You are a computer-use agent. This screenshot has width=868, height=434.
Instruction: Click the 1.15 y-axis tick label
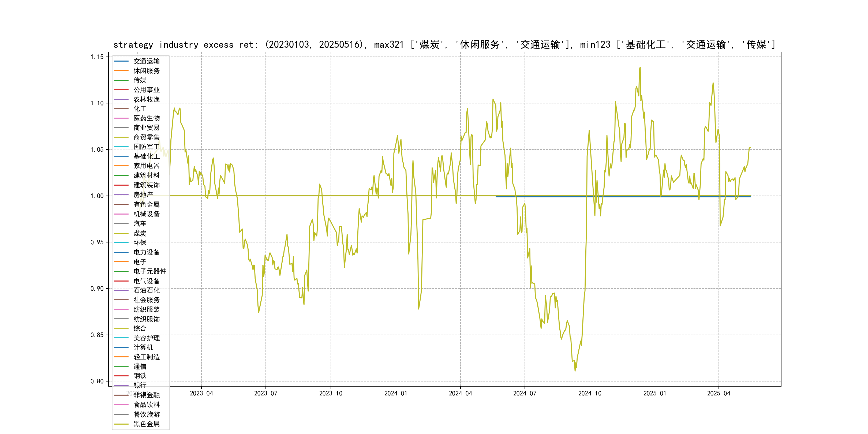pyautogui.click(x=97, y=57)
